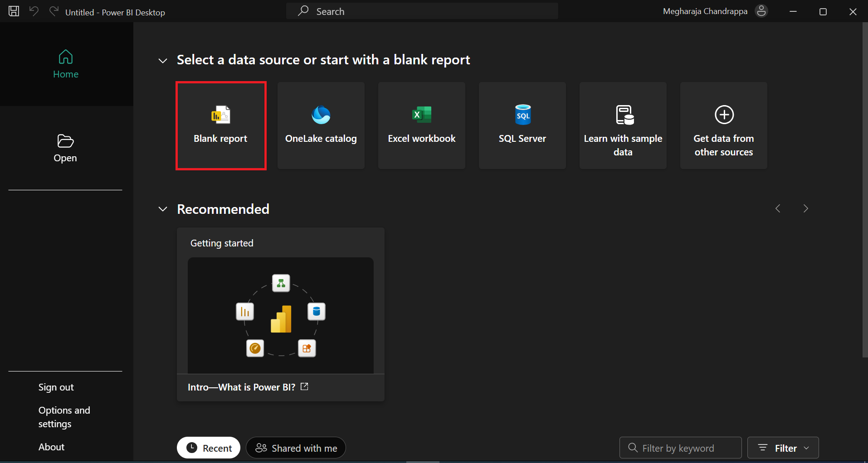The width and height of the screenshot is (868, 463).
Task: Collapse the Recommended section
Action: 163,209
